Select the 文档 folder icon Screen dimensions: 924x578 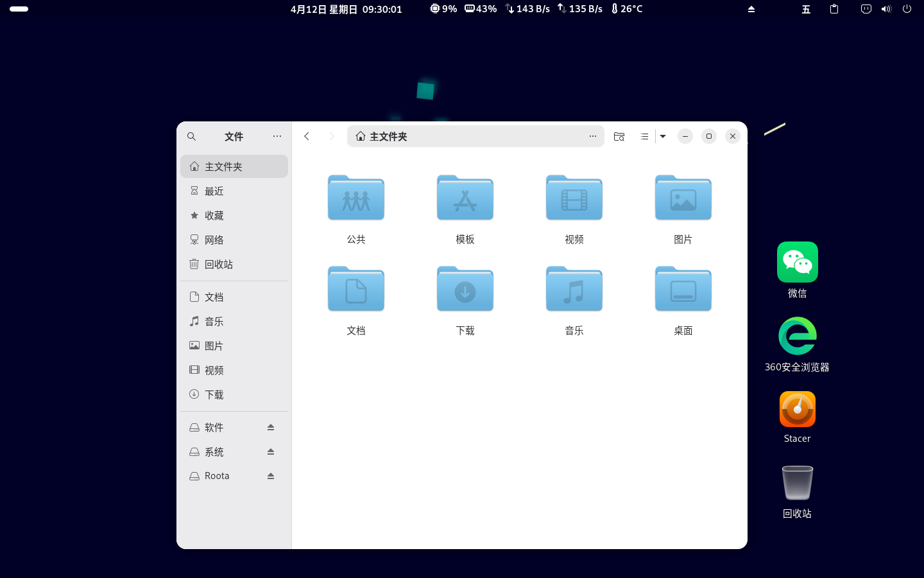click(x=356, y=289)
